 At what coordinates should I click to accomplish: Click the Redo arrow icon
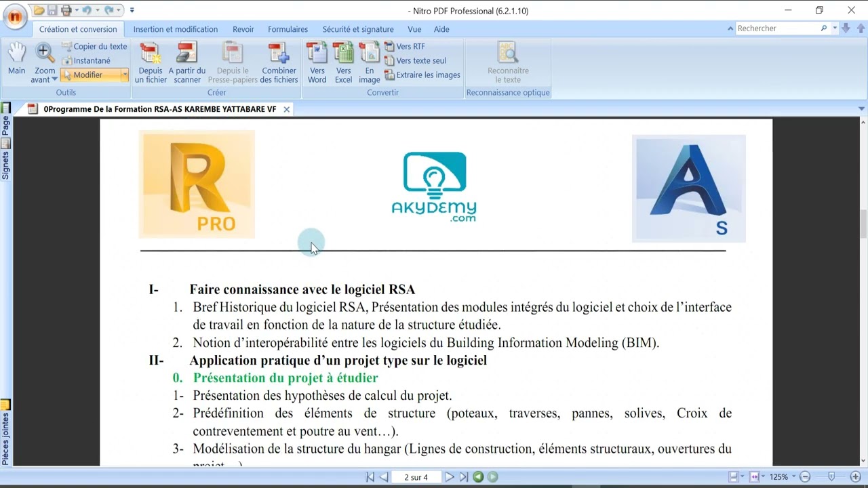[108, 10]
